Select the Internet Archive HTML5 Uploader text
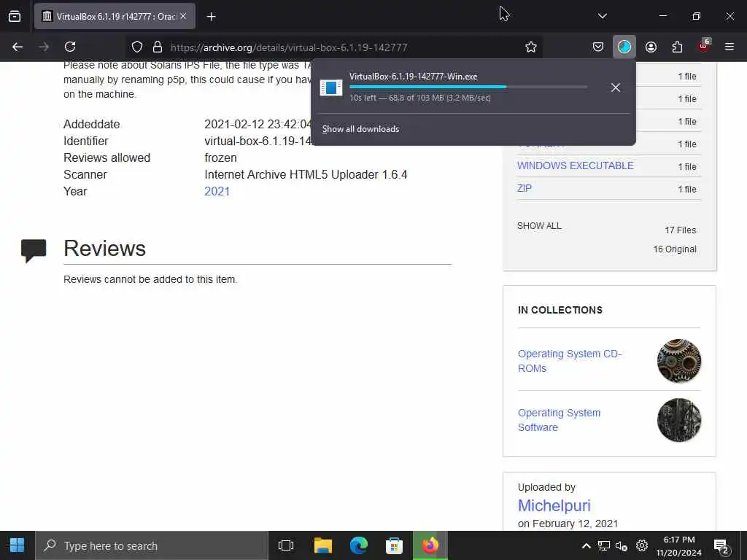 pyautogui.click(x=306, y=175)
